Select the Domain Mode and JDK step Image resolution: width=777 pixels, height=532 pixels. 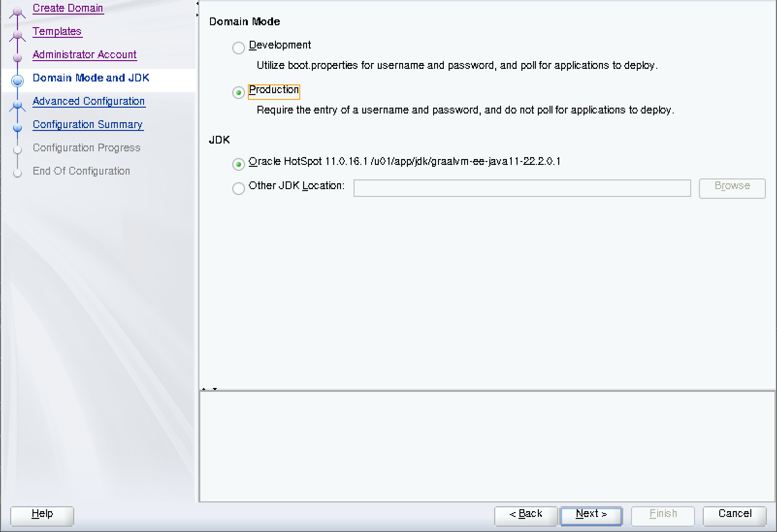point(90,78)
